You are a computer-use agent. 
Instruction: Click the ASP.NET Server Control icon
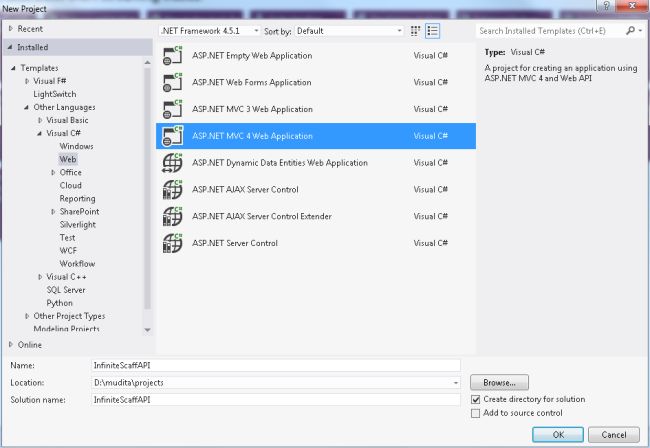(x=172, y=243)
